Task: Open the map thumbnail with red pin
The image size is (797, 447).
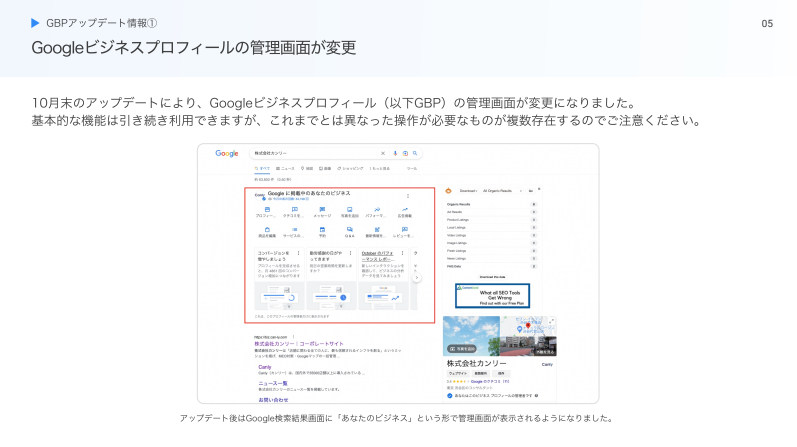Action: pyautogui.click(x=529, y=326)
